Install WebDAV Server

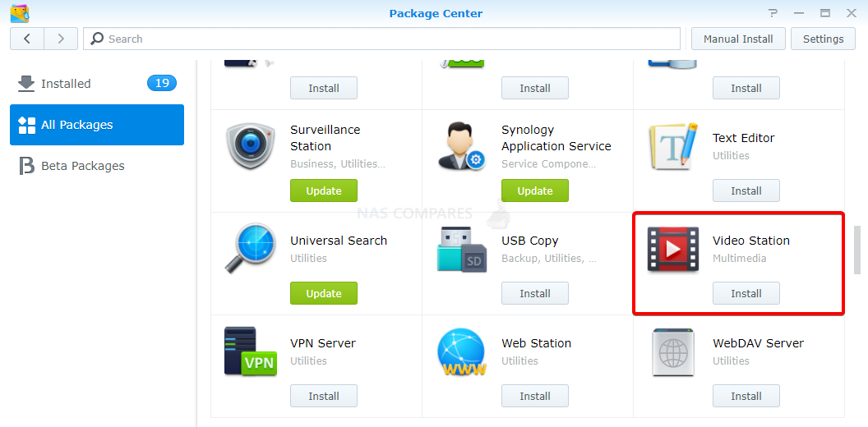point(746,396)
